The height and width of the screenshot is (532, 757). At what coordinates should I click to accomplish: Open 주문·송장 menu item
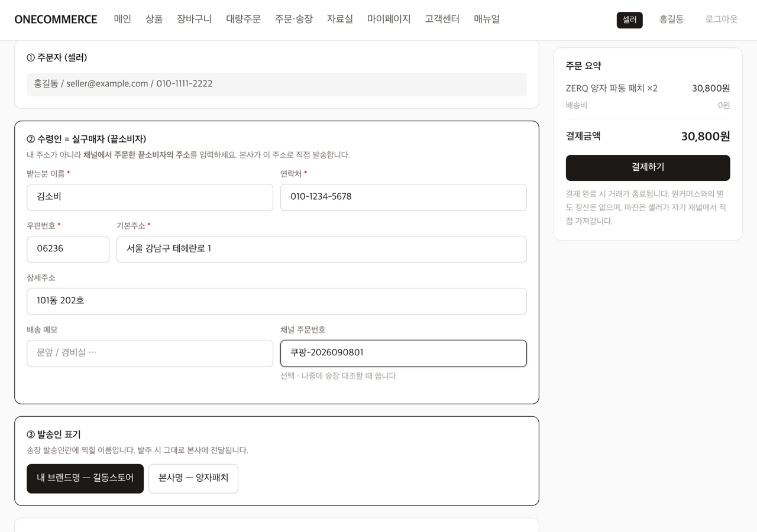pos(293,19)
